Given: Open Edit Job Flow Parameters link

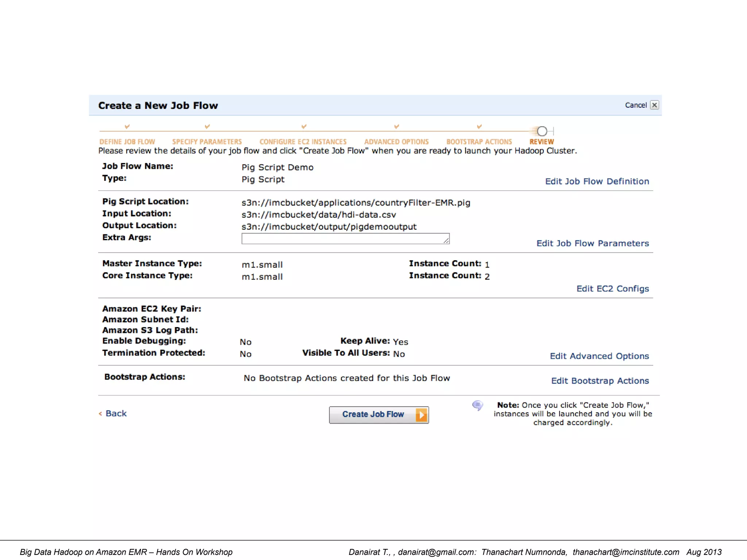Looking at the screenshot, I should [592, 243].
